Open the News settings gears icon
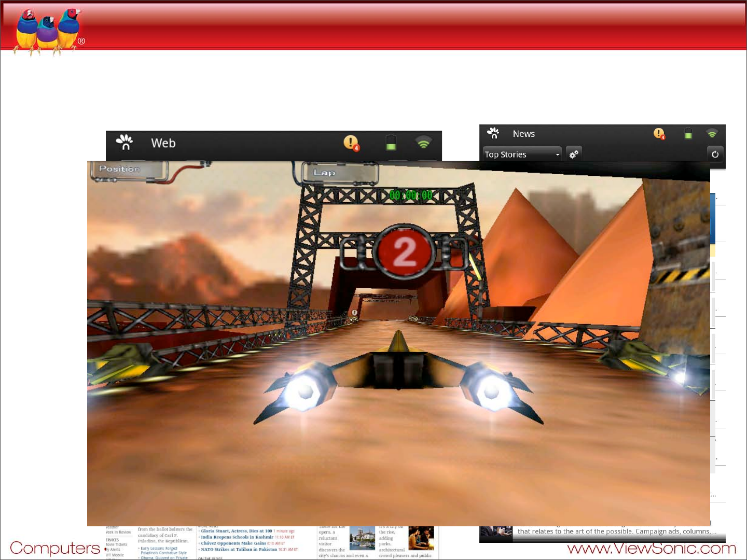 [x=574, y=154]
